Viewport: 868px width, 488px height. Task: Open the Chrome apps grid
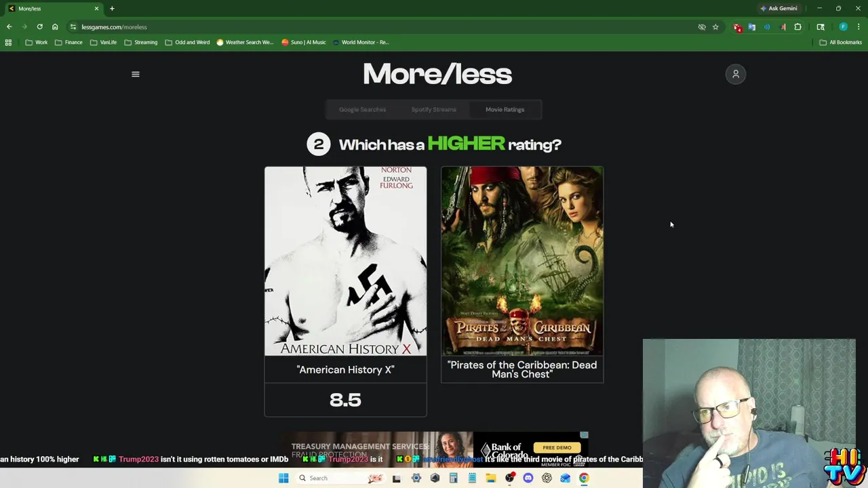pyautogui.click(x=8, y=42)
